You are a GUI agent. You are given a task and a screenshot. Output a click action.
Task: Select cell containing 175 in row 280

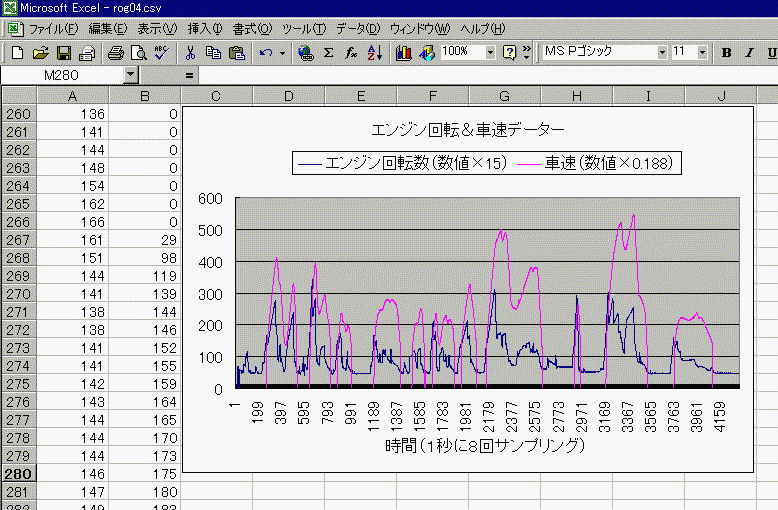144,474
